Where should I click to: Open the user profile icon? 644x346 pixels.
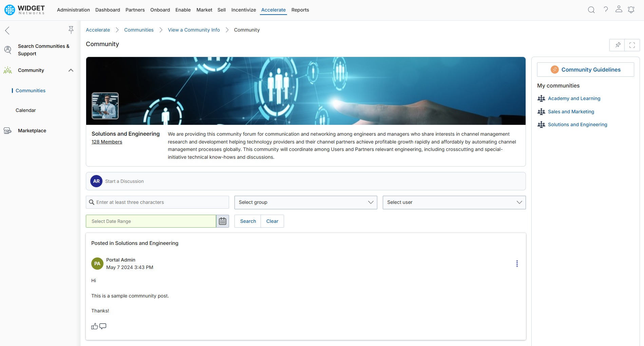coord(619,9)
